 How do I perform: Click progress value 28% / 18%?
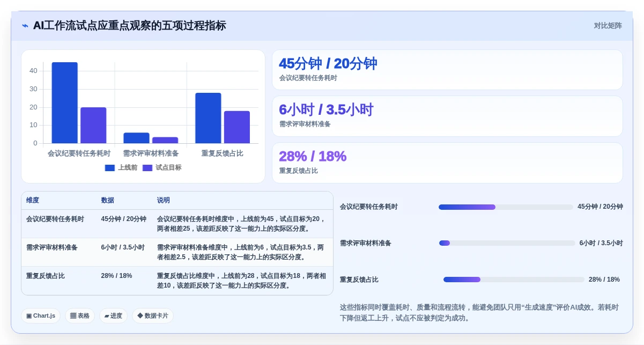pyautogui.click(x=604, y=280)
